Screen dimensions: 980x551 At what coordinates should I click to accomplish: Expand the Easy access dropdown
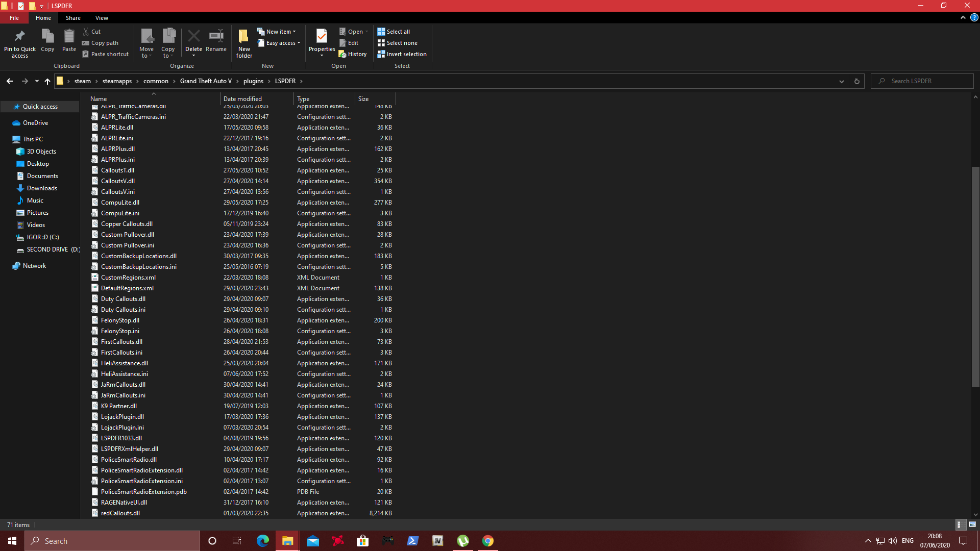coord(280,43)
